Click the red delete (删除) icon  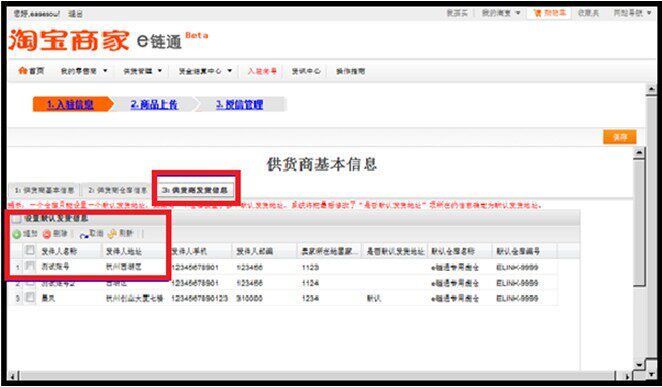click(x=47, y=234)
